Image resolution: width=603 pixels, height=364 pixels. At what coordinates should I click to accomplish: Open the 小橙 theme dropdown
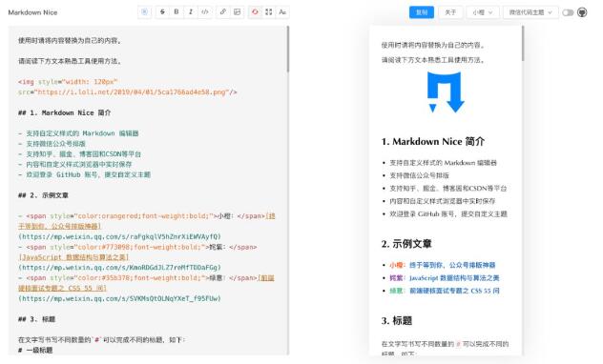point(483,12)
